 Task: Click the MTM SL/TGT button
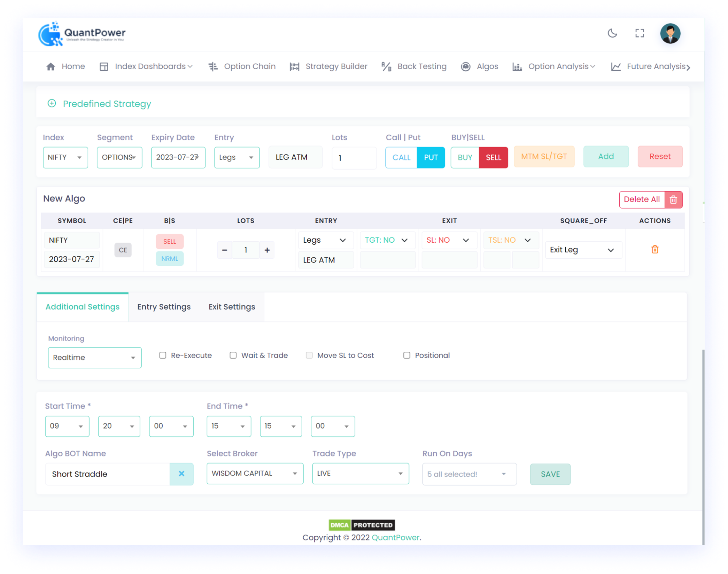[544, 156]
